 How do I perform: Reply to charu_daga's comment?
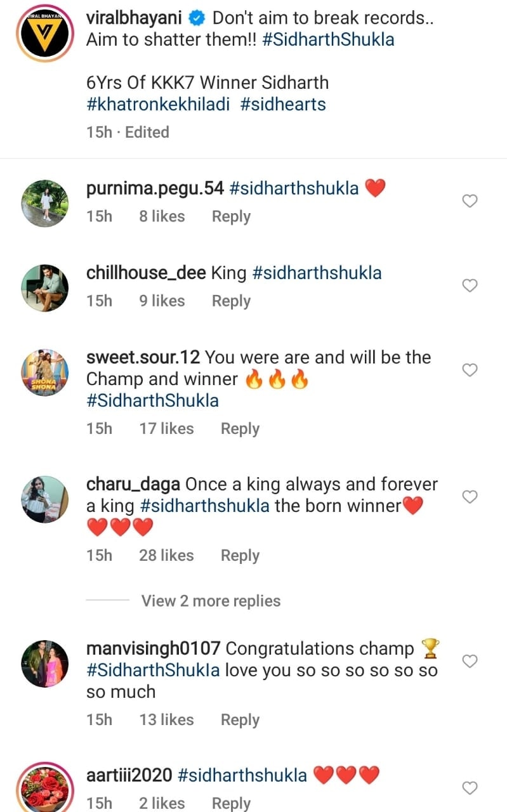click(240, 555)
